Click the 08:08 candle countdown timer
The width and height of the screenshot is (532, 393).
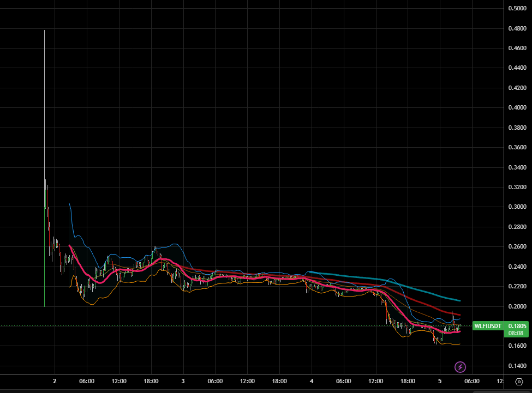point(516,334)
